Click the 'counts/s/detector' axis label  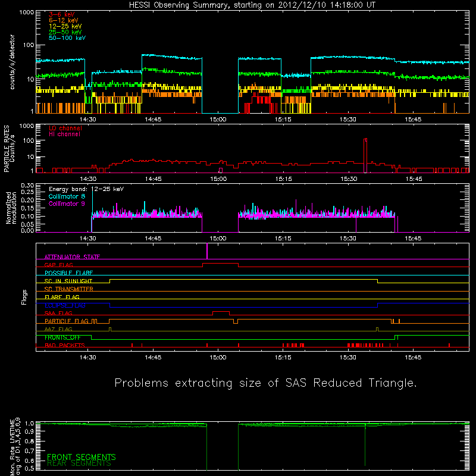click(12, 62)
